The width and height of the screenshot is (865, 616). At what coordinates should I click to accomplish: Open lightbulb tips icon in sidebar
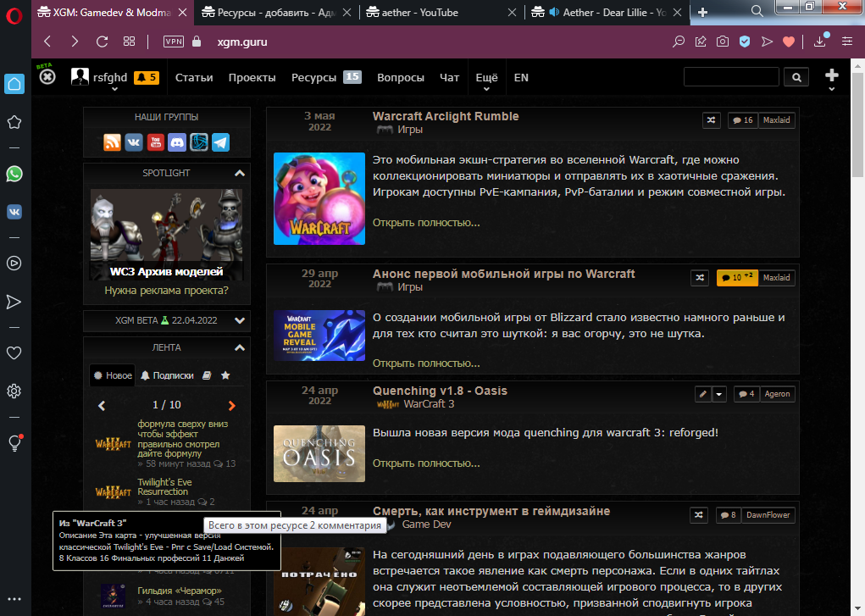tap(15, 443)
